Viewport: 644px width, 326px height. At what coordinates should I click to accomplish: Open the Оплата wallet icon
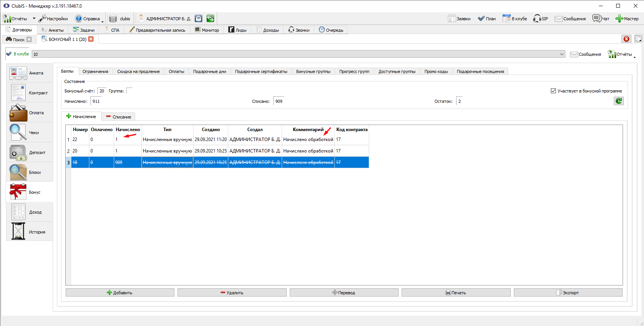tap(18, 113)
